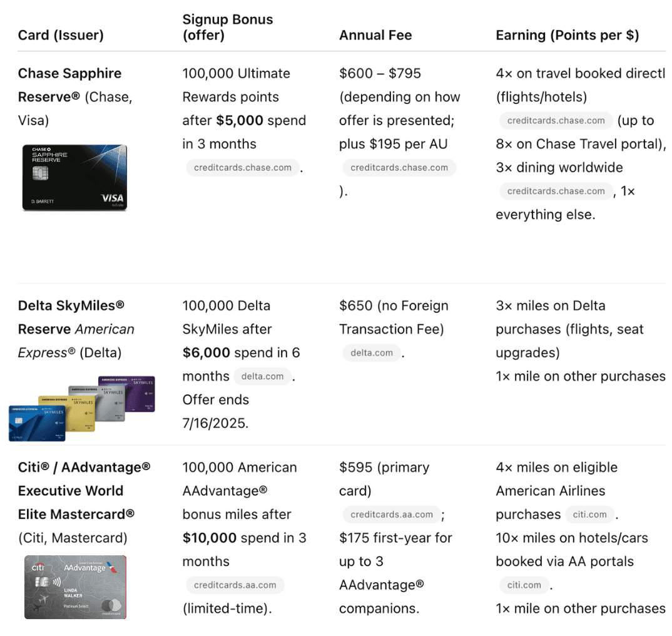Screen dimensions: 672x636
Task: Select the 'Citi® / AAdvantage® Executive' card name
Action: (84, 479)
